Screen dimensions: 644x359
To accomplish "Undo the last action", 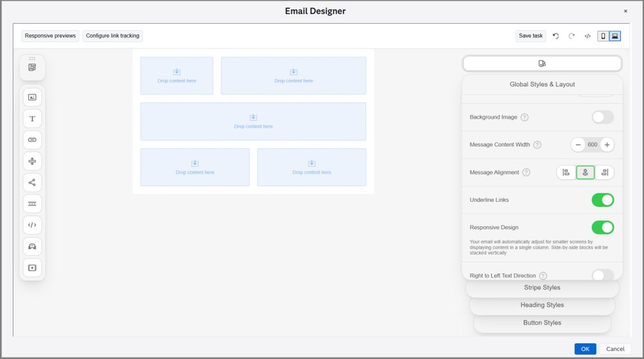I will click(x=556, y=36).
